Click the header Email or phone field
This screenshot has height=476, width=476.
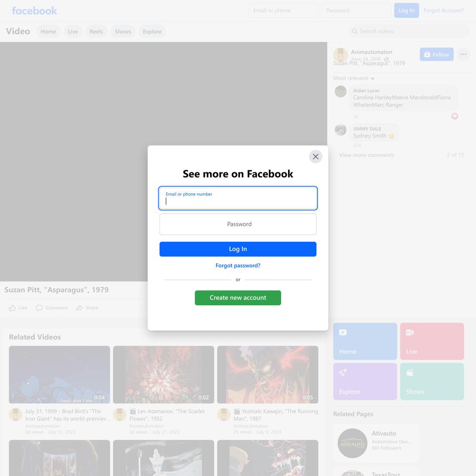pyautogui.click(x=283, y=10)
